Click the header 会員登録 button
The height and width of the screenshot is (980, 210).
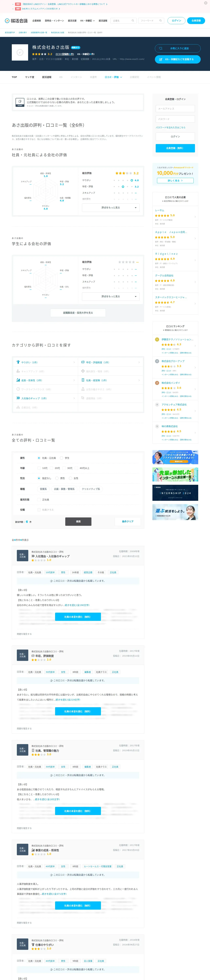196,21
